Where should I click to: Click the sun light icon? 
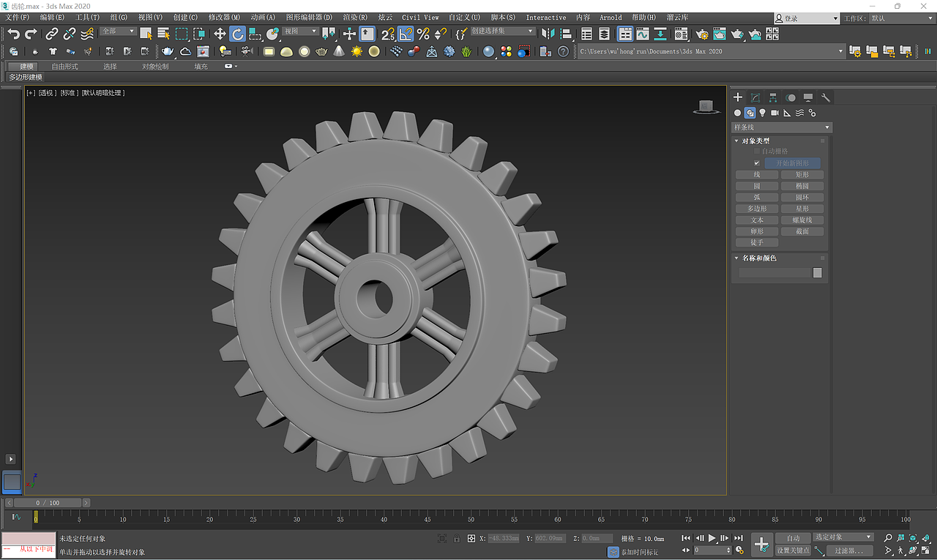[x=356, y=51]
